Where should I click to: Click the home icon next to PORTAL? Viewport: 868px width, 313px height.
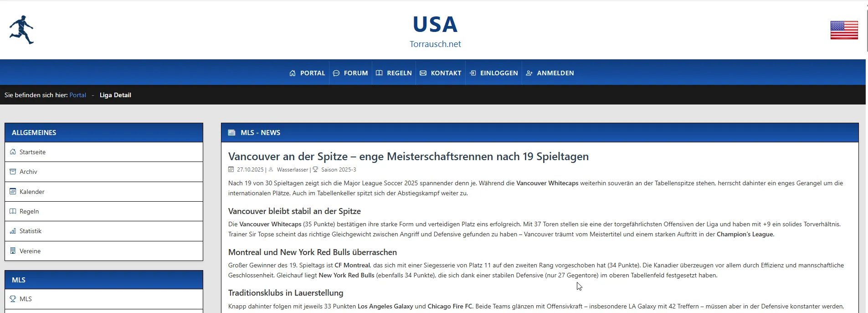(293, 73)
